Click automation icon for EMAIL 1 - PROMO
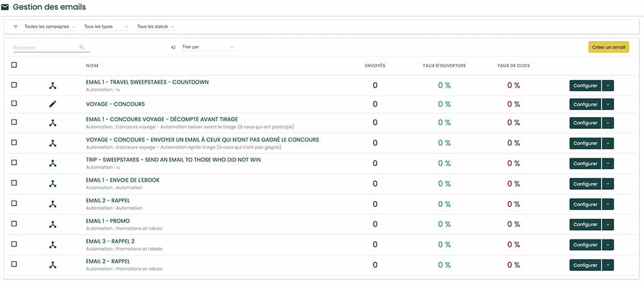The height and width of the screenshot is (286, 644). tap(53, 224)
